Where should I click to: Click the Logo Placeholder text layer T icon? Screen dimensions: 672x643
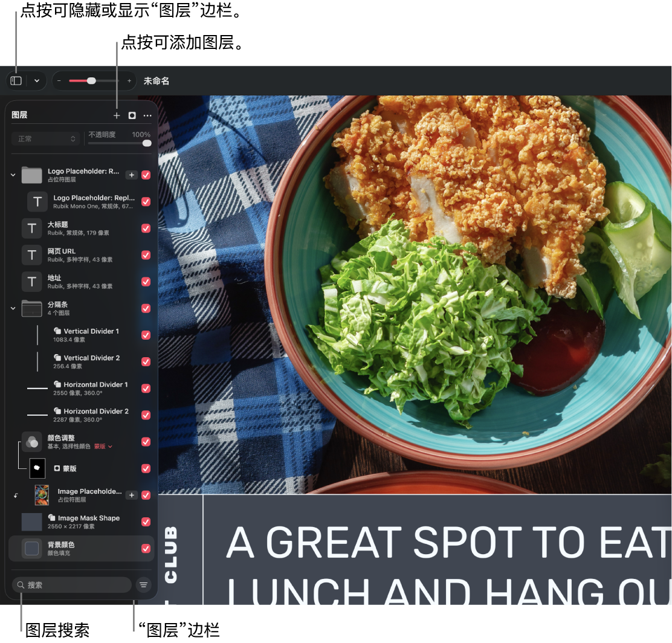37,202
